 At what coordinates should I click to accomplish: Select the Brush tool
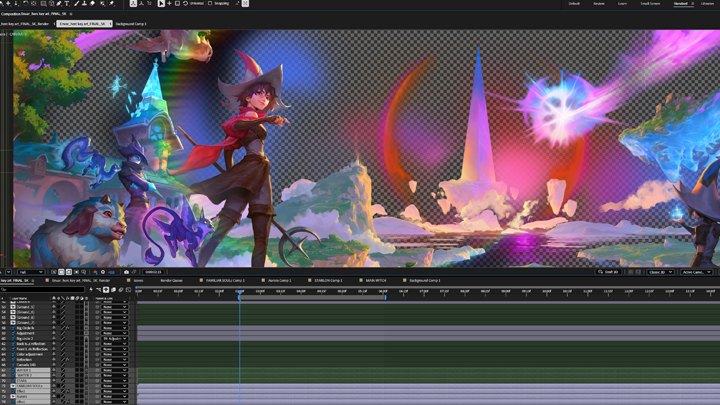click(76, 3)
